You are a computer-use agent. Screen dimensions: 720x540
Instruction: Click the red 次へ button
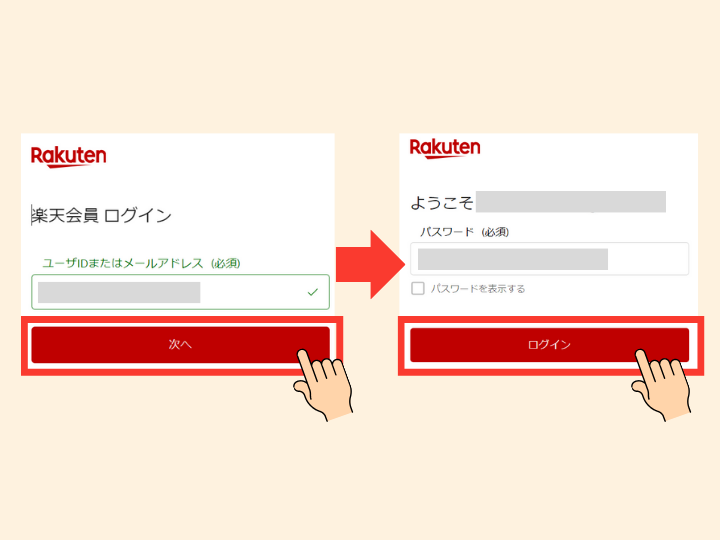click(x=180, y=344)
